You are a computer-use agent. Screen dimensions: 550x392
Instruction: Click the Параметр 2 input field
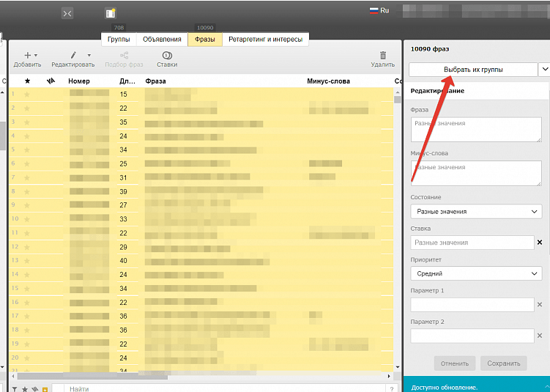472,336
